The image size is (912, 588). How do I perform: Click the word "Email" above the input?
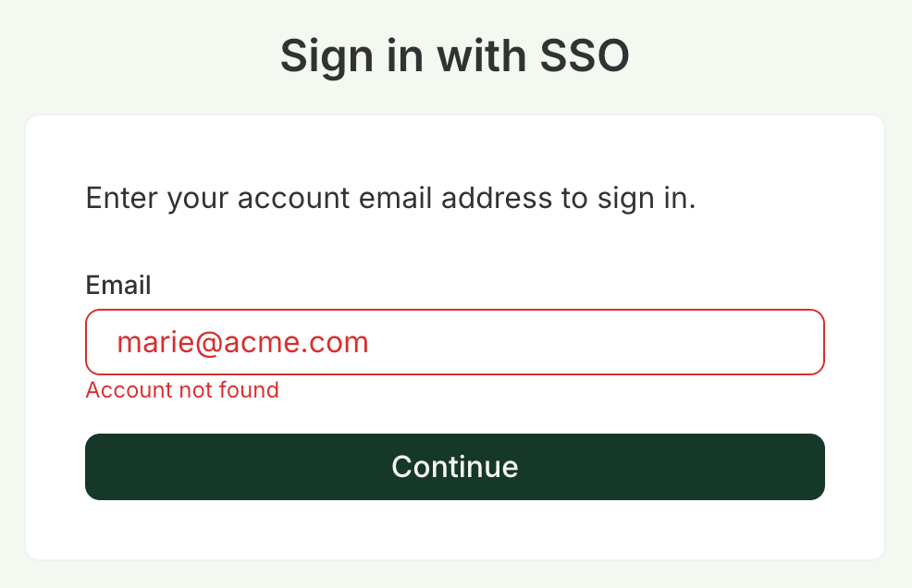click(x=118, y=285)
